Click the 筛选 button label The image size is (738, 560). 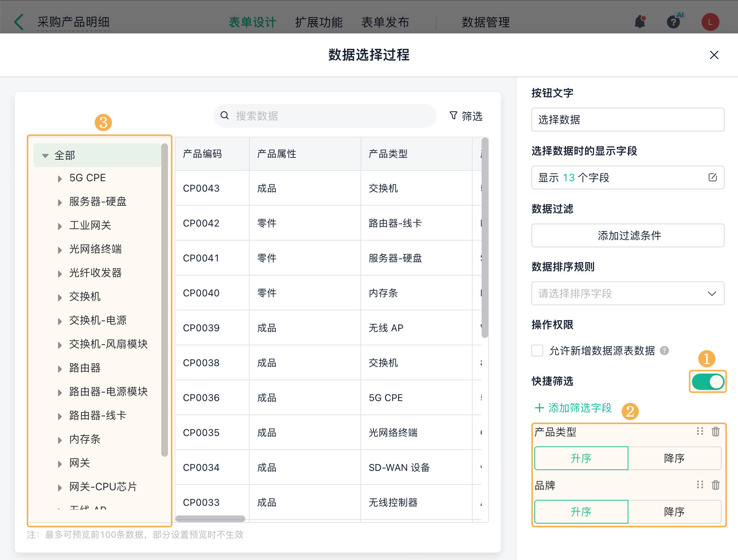(472, 116)
